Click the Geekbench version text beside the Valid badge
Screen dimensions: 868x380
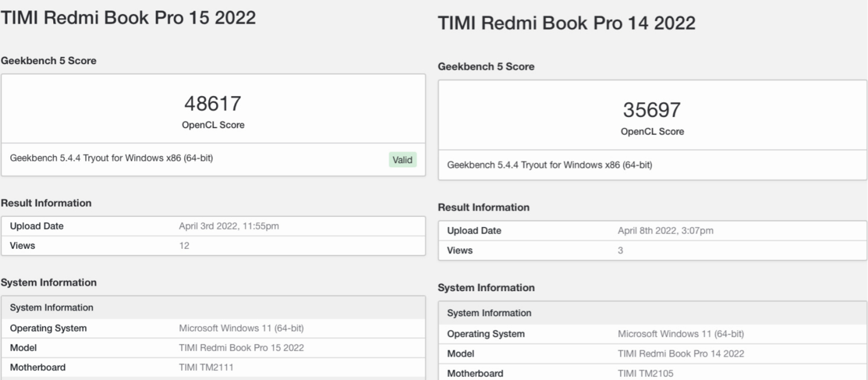pos(112,159)
